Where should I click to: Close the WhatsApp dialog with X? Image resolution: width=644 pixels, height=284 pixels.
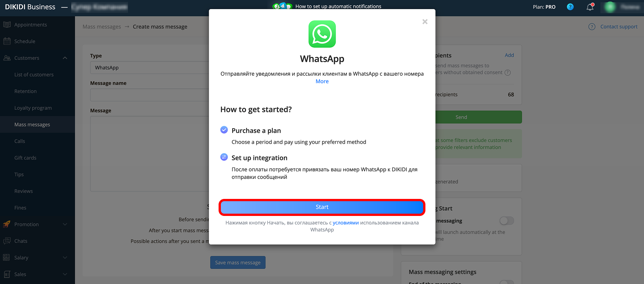click(x=425, y=22)
